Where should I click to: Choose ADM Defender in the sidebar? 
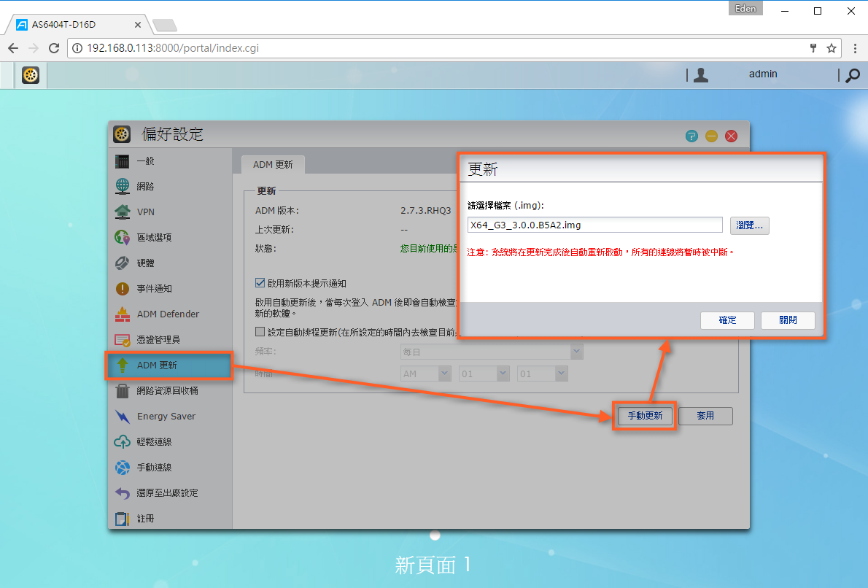point(169,314)
